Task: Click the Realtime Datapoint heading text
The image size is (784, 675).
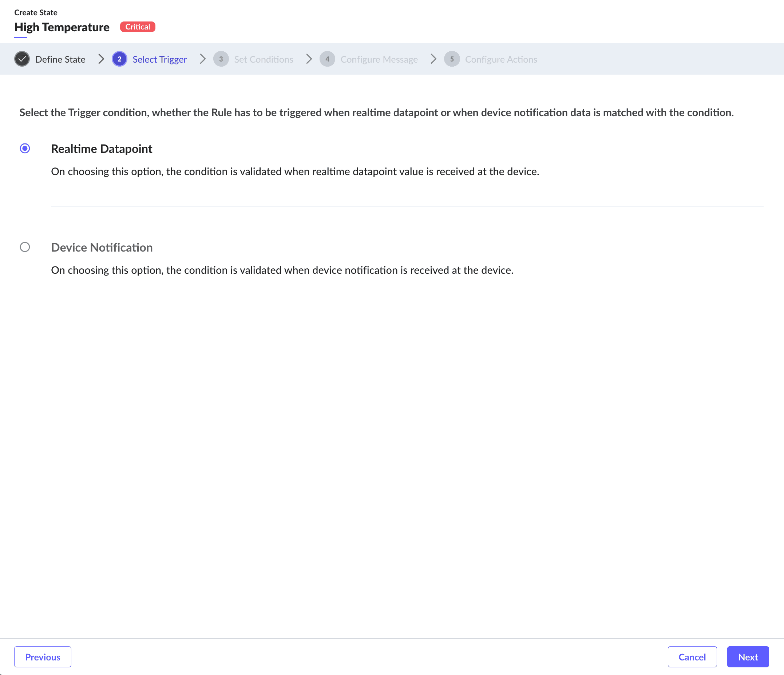Action: [102, 149]
